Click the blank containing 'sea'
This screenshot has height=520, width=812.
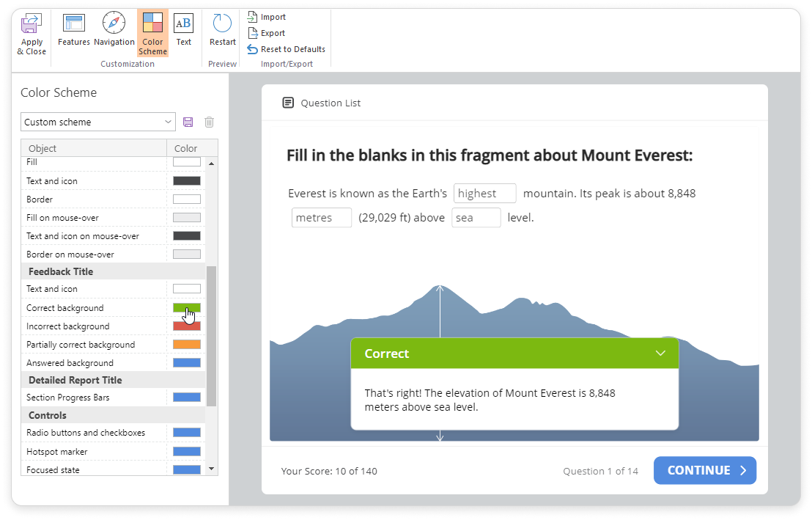[476, 218]
